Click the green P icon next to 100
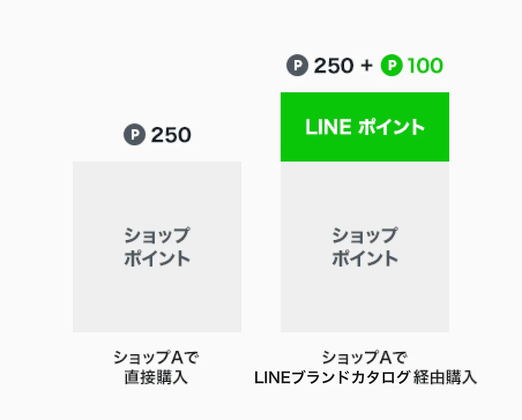This screenshot has height=420, width=522. click(x=392, y=65)
